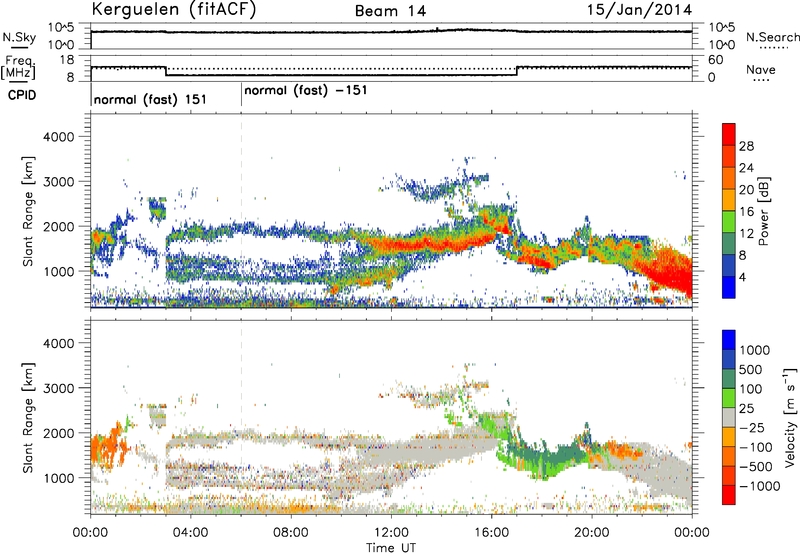Click the date label "15/Jan/2014"

(x=639, y=9)
